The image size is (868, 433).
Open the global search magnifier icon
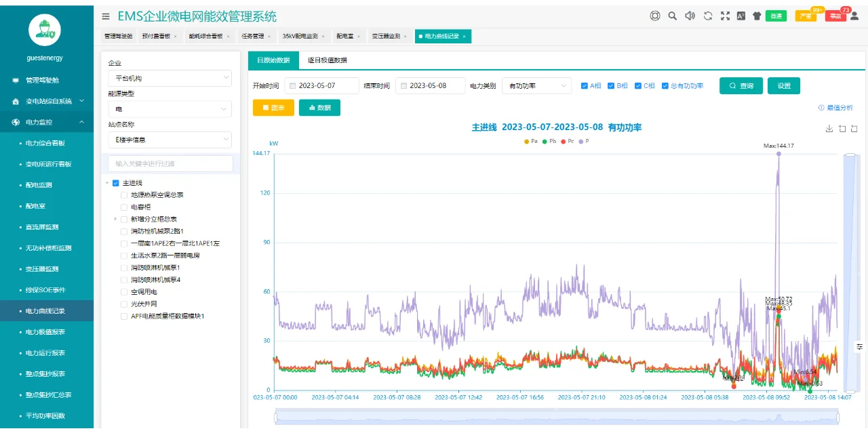pos(671,15)
